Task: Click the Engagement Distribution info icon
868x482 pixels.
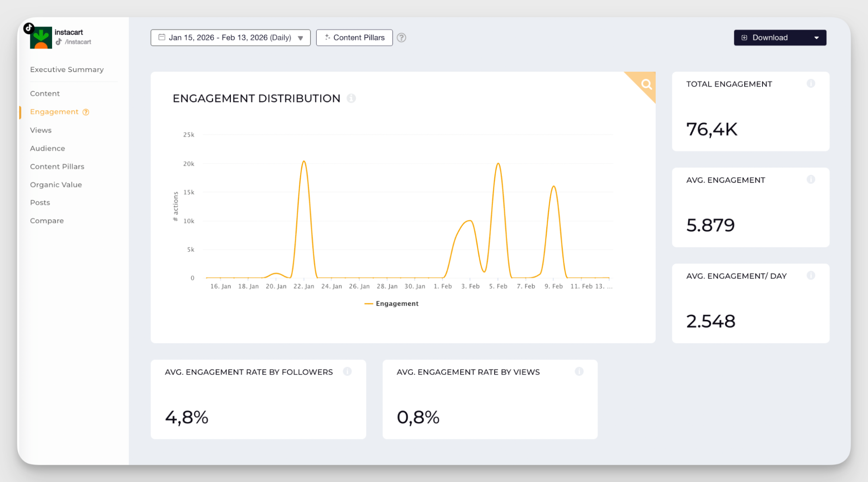Action: pyautogui.click(x=351, y=98)
